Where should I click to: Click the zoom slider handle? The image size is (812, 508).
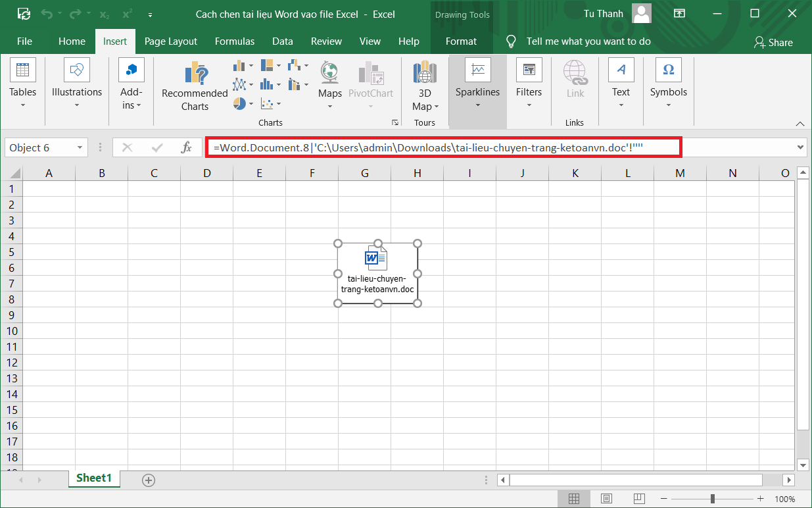click(x=712, y=499)
